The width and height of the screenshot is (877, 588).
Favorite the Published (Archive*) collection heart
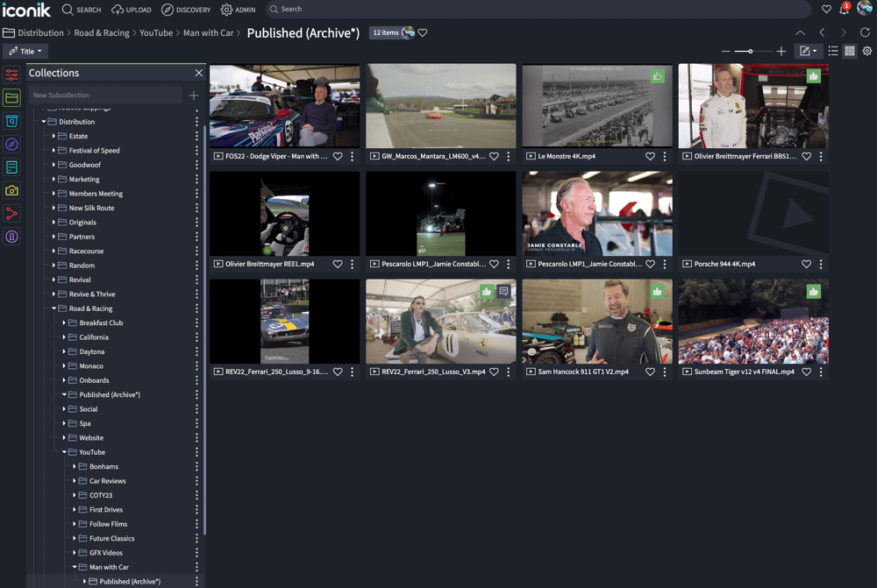click(x=423, y=32)
